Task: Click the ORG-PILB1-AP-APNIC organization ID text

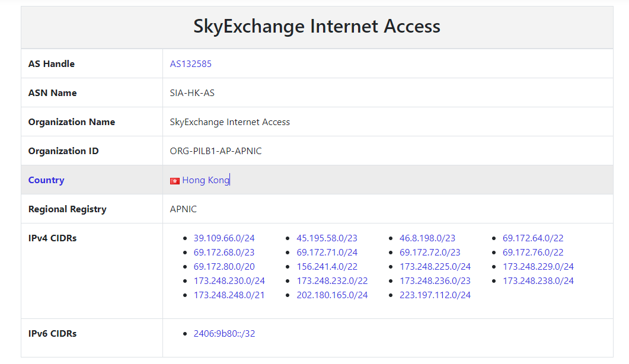Action: [216, 151]
